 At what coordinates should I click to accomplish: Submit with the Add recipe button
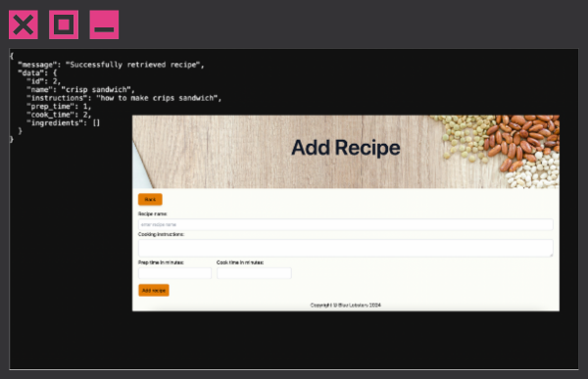coord(154,290)
